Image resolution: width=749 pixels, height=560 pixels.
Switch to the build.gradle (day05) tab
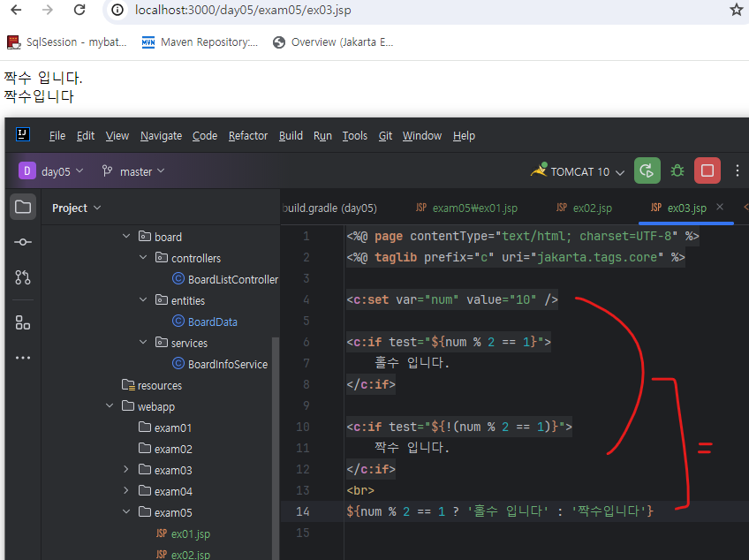(329, 208)
